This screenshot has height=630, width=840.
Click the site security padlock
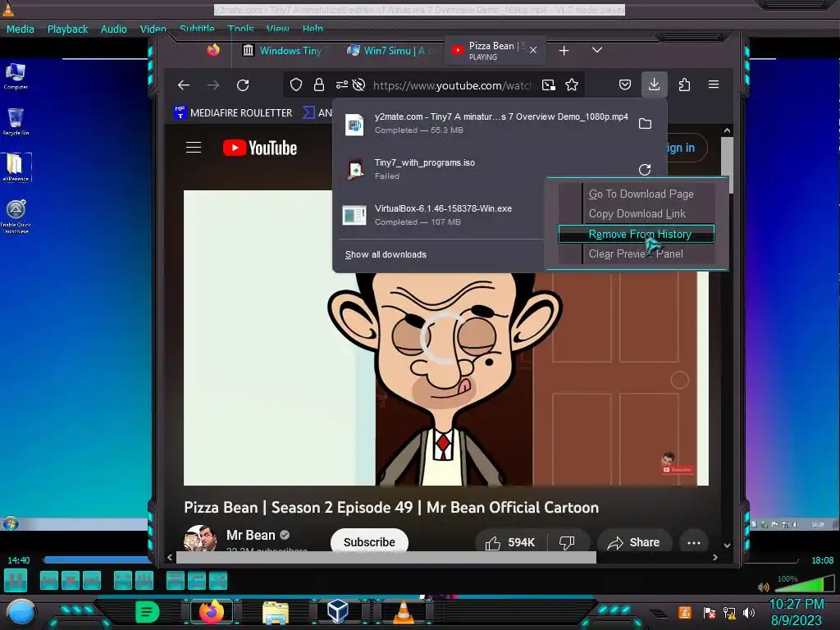pyautogui.click(x=319, y=84)
